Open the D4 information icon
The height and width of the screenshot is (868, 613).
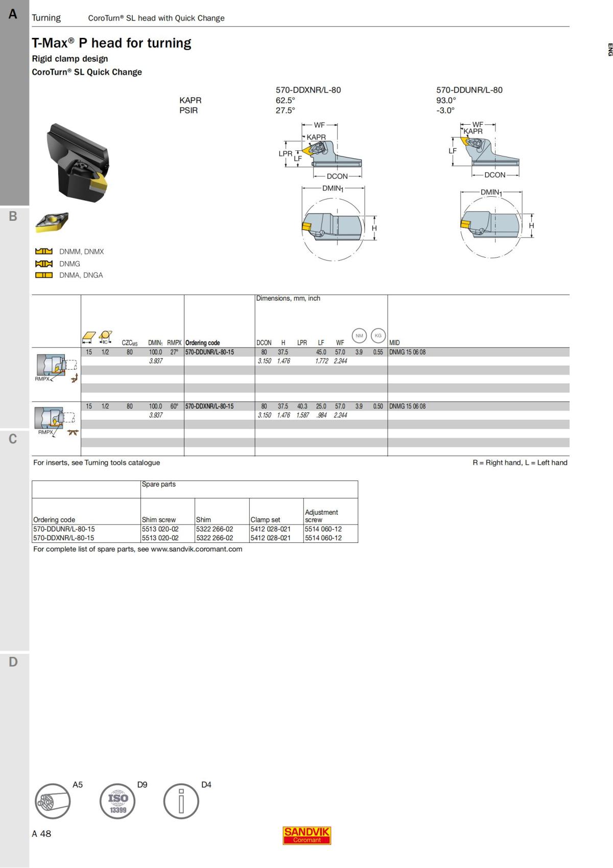click(181, 801)
